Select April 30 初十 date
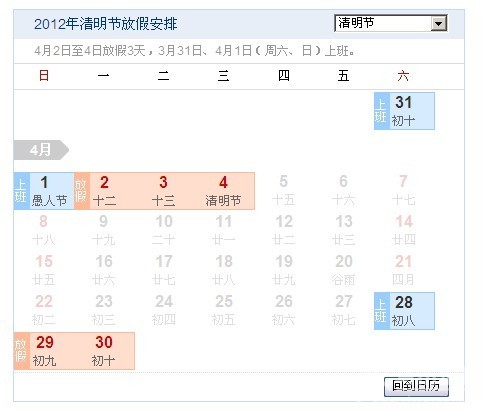Image resolution: width=489 pixels, height=410 pixels. click(x=104, y=351)
